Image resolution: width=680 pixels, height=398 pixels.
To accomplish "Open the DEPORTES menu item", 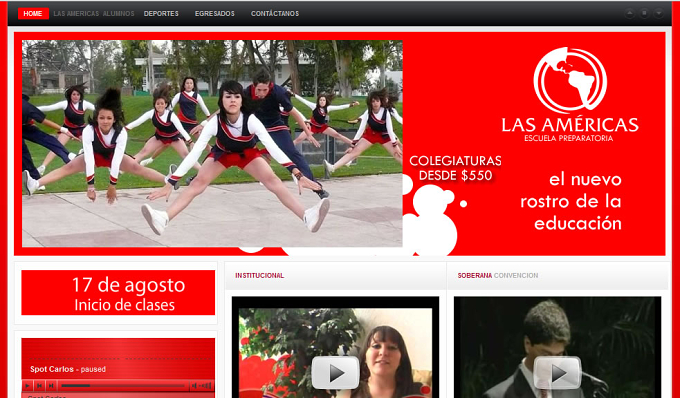I will tap(161, 14).
